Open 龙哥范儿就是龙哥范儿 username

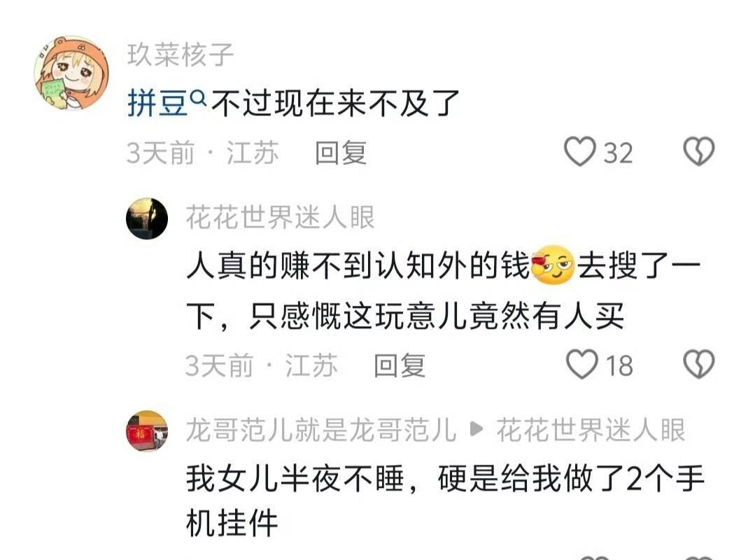click(320, 430)
